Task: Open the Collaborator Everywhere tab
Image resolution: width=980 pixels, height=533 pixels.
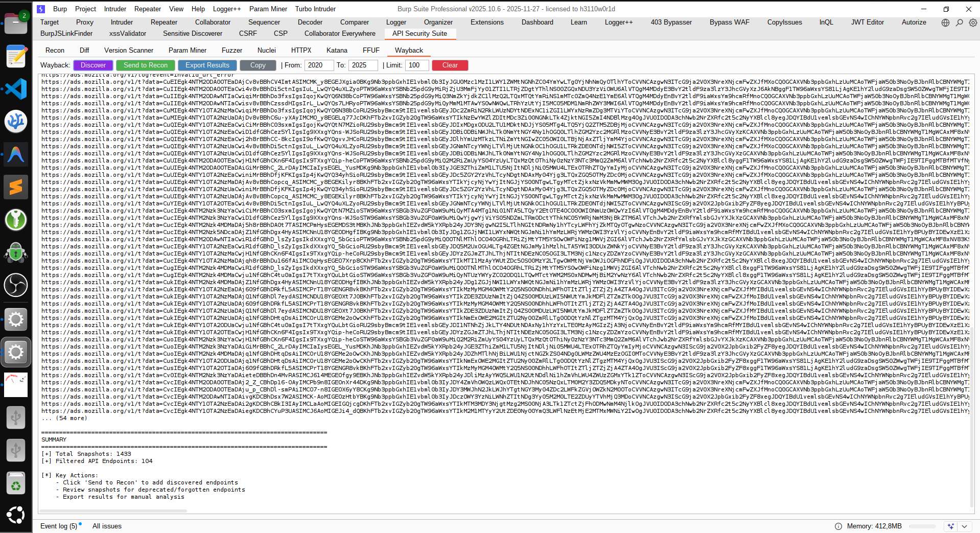Action: (340, 33)
